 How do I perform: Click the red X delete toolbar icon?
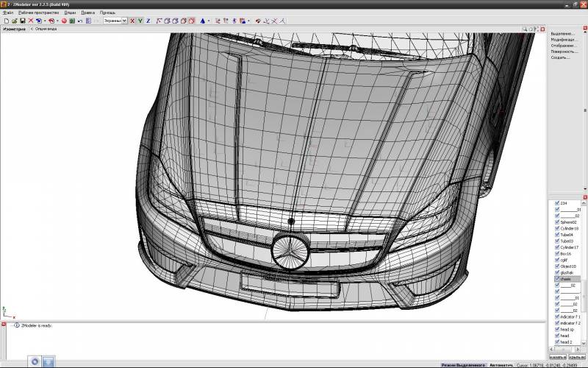pos(31,21)
